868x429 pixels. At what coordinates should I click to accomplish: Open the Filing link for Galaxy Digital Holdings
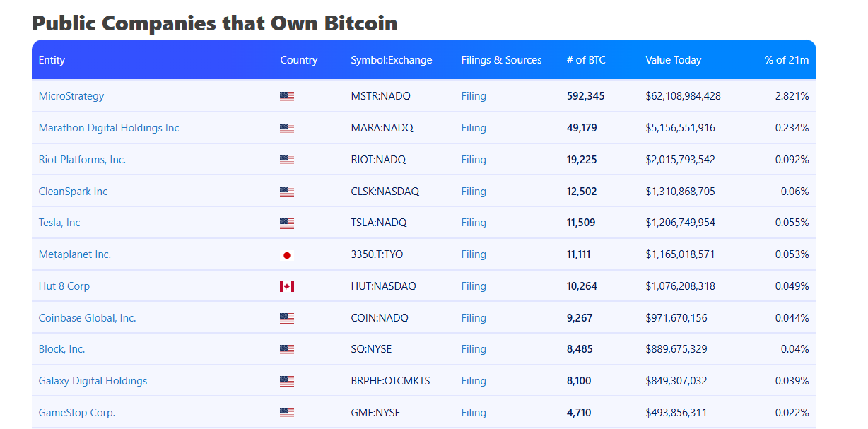(474, 381)
